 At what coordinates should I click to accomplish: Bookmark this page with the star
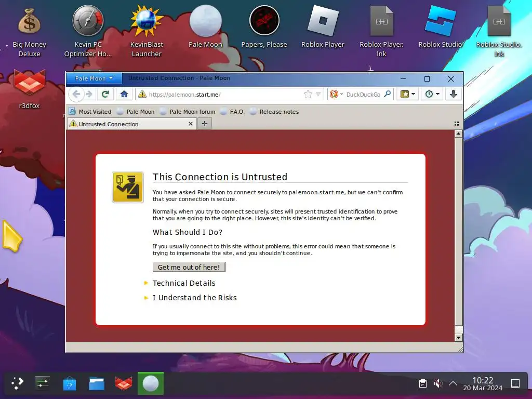click(308, 94)
